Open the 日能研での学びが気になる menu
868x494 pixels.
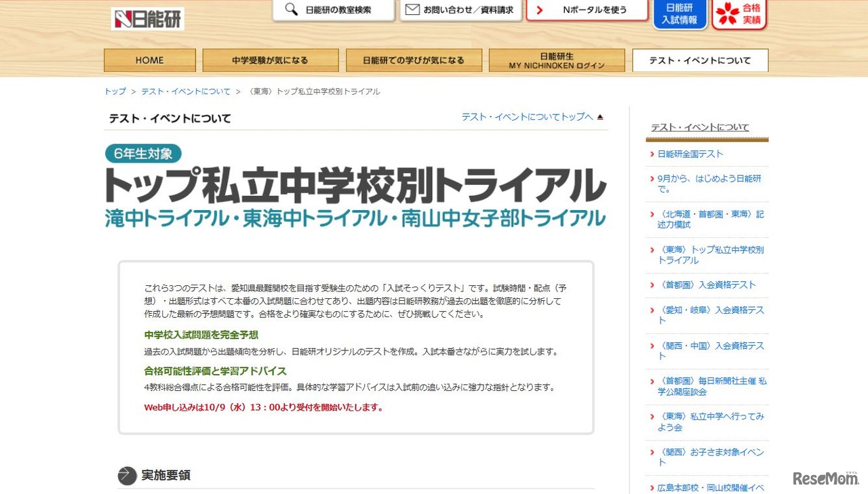(x=414, y=60)
